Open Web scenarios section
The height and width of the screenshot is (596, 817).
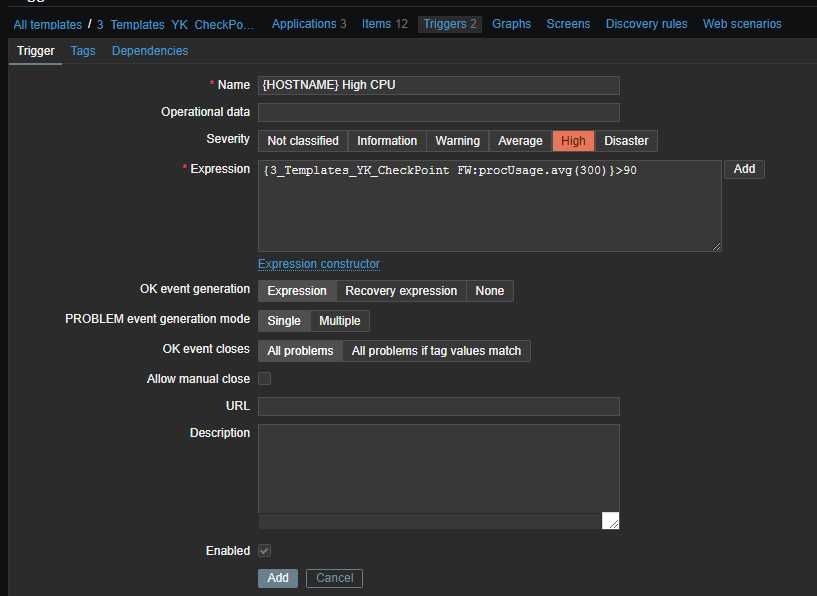[742, 24]
